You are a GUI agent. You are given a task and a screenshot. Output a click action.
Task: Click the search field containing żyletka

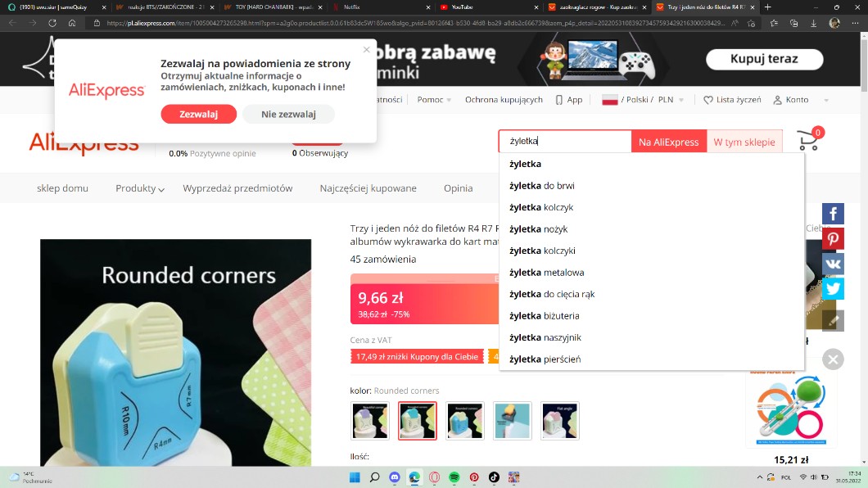[x=565, y=142]
